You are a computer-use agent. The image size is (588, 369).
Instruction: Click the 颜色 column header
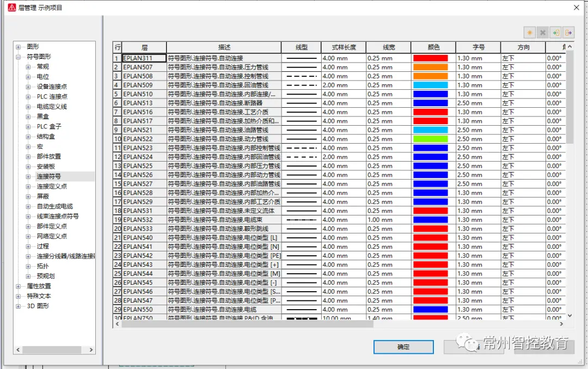433,47
